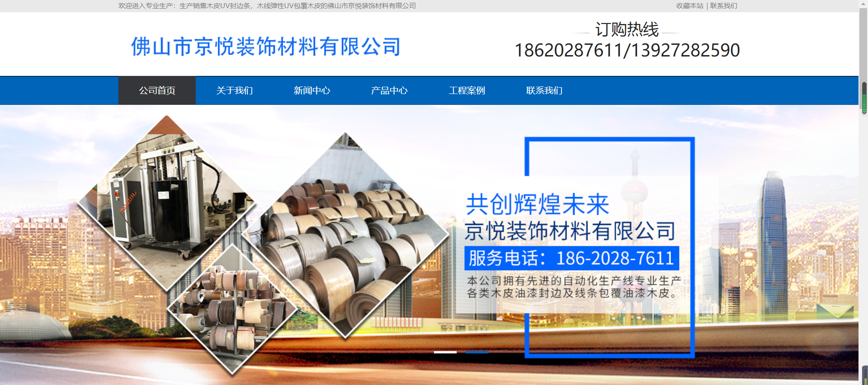Click the 订购热线 phone number in the header

coord(627,50)
